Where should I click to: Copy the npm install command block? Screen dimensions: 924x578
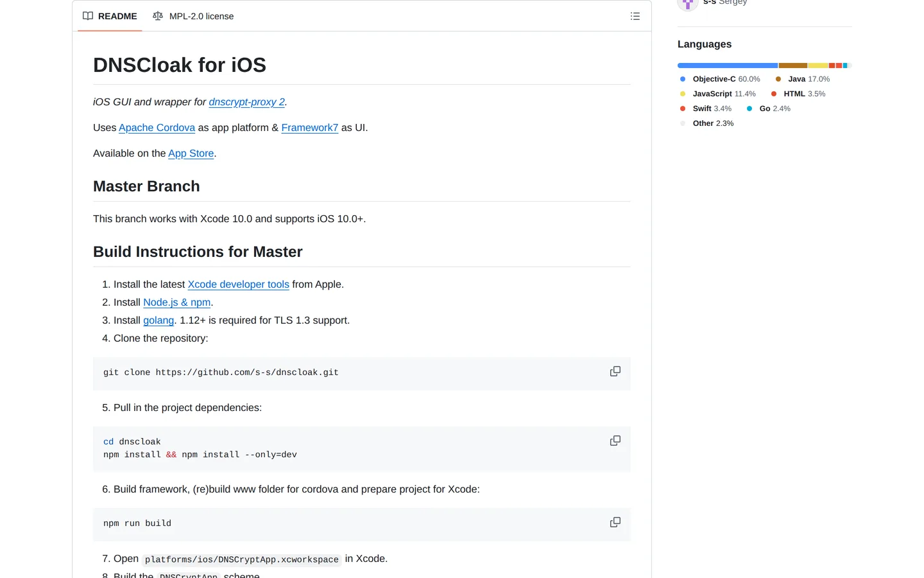pos(615,441)
